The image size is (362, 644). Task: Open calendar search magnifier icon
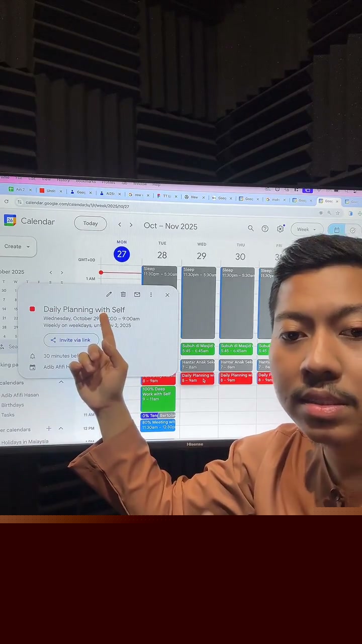pyautogui.click(x=250, y=228)
